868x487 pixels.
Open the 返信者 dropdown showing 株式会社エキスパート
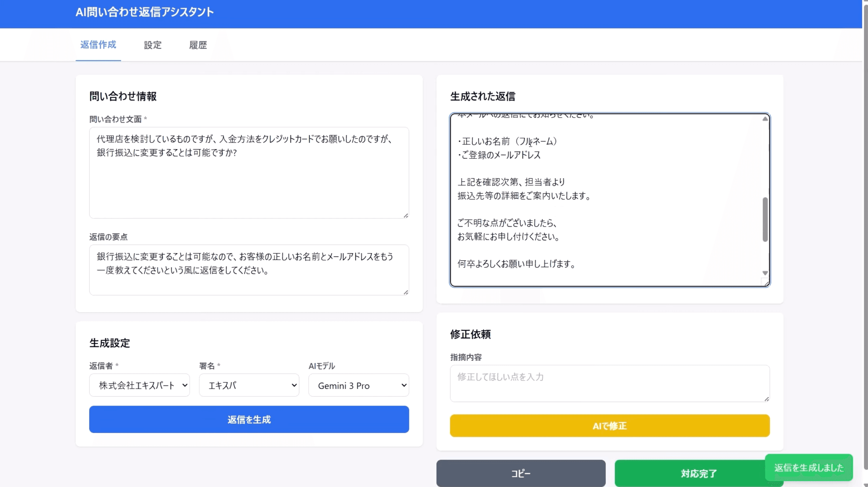pyautogui.click(x=139, y=385)
